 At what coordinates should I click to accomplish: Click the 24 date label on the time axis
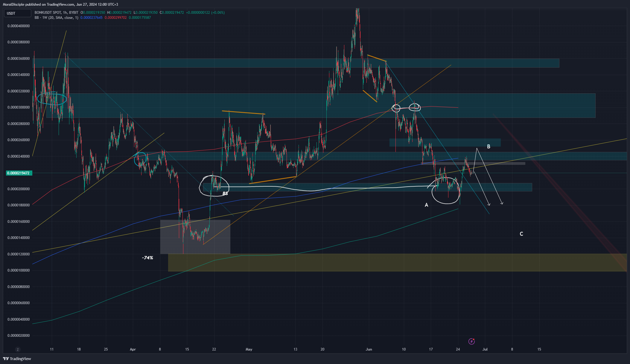(x=458, y=349)
